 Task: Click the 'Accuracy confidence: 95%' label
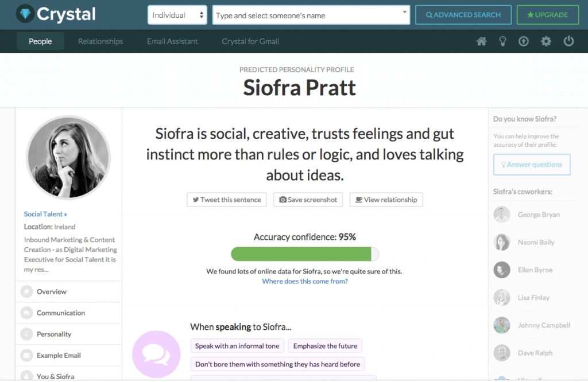tap(305, 237)
